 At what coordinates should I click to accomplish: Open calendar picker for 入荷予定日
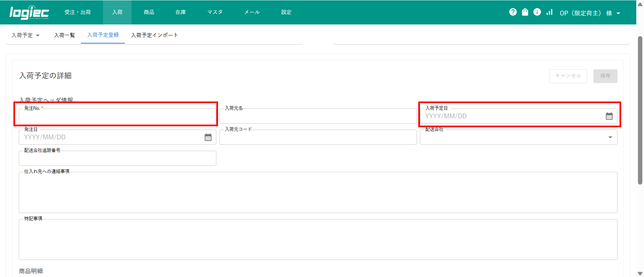[x=609, y=116]
